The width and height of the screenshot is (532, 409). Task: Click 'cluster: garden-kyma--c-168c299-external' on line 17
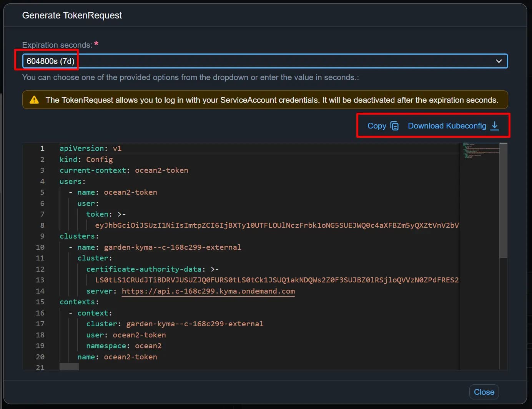click(175, 324)
